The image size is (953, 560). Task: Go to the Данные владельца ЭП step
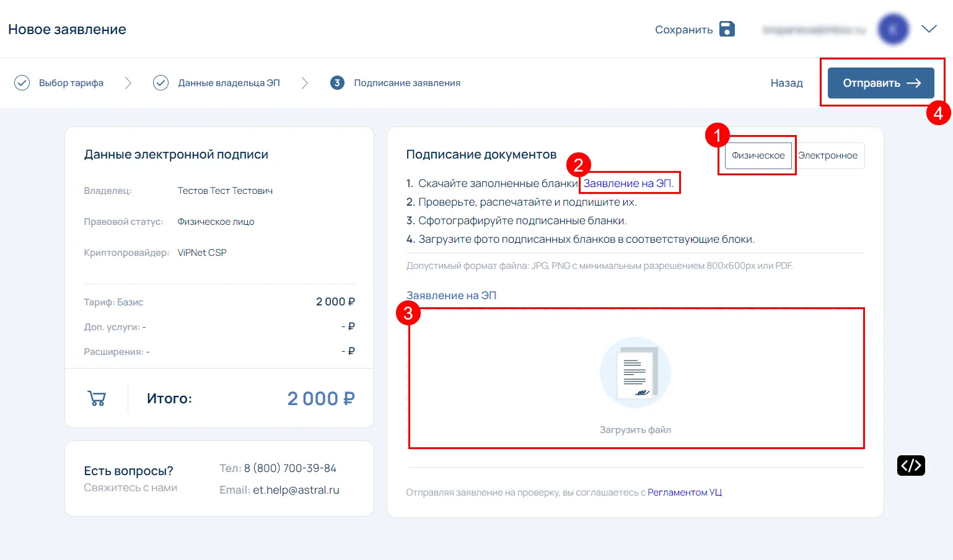pyautogui.click(x=229, y=83)
